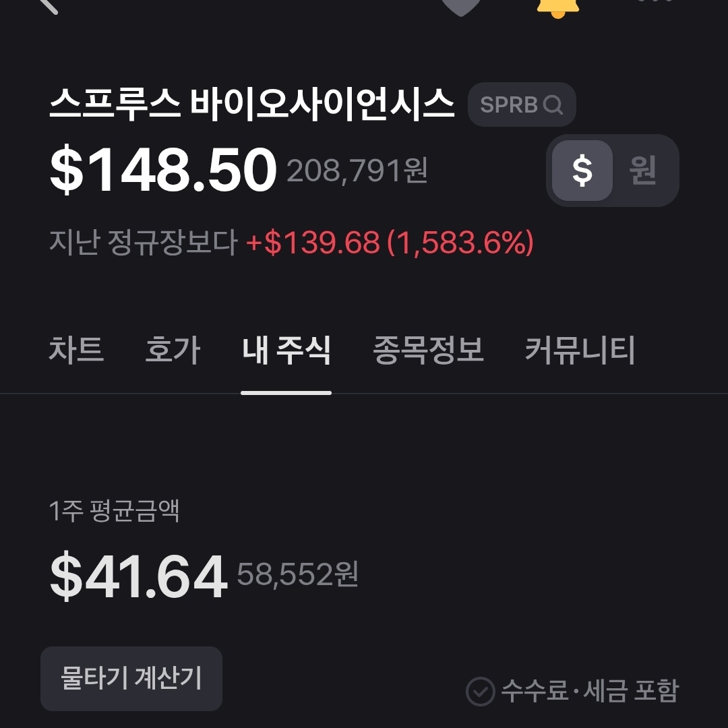Image resolution: width=728 pixels, height=728 pixels.
Task: Open the 종목정보 tab
Action: pyautogui.click(x=428, y=351)
